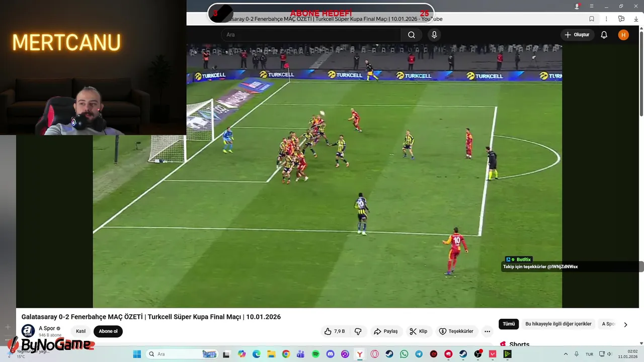
Task: Switch TUR keyboard language indicator
Action: (x=589, y=354)
